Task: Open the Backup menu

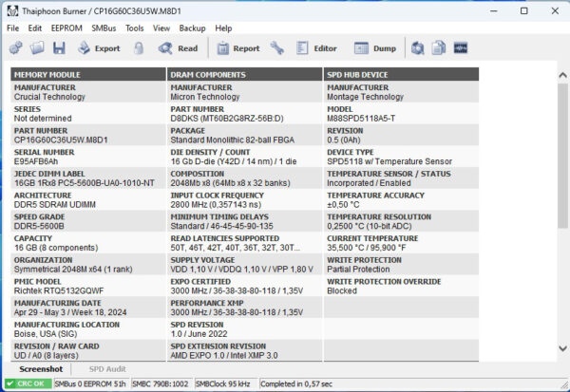Action: 192,28
